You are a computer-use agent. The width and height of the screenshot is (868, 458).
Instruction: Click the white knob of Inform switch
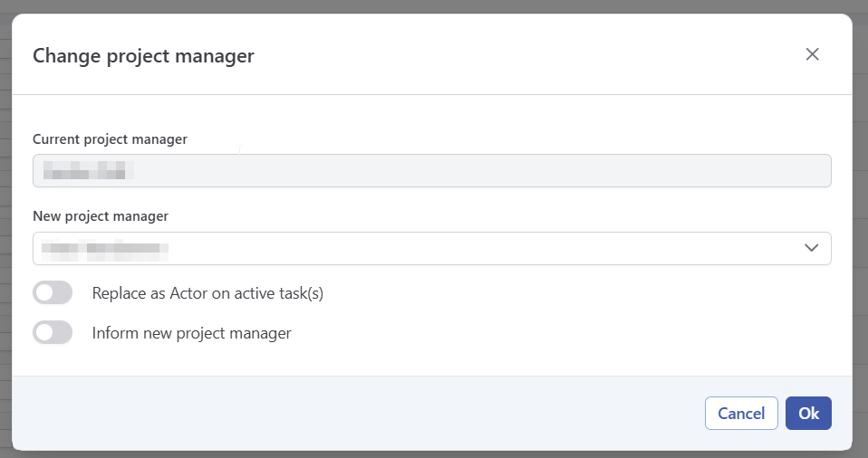pos(43,333)
